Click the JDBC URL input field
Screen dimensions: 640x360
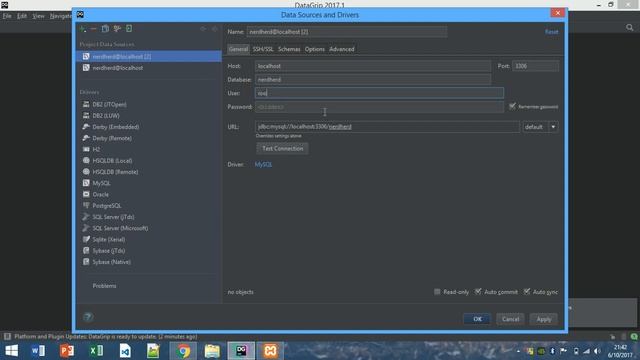387,127
